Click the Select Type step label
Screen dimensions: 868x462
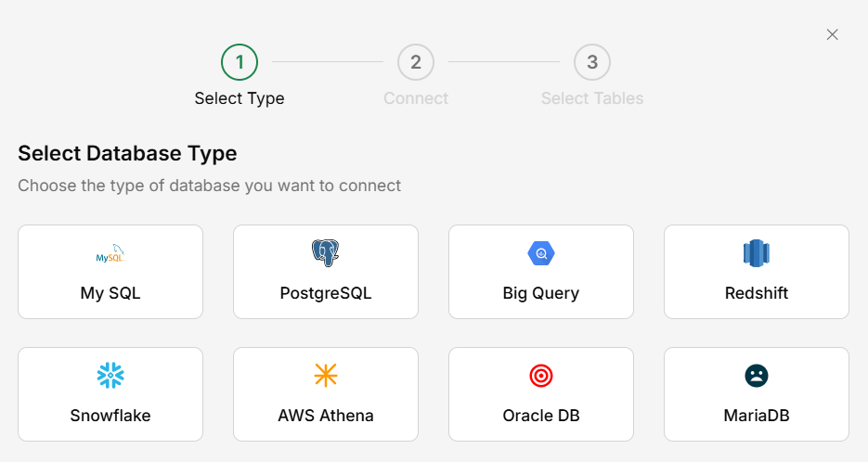tap(240, 98)
